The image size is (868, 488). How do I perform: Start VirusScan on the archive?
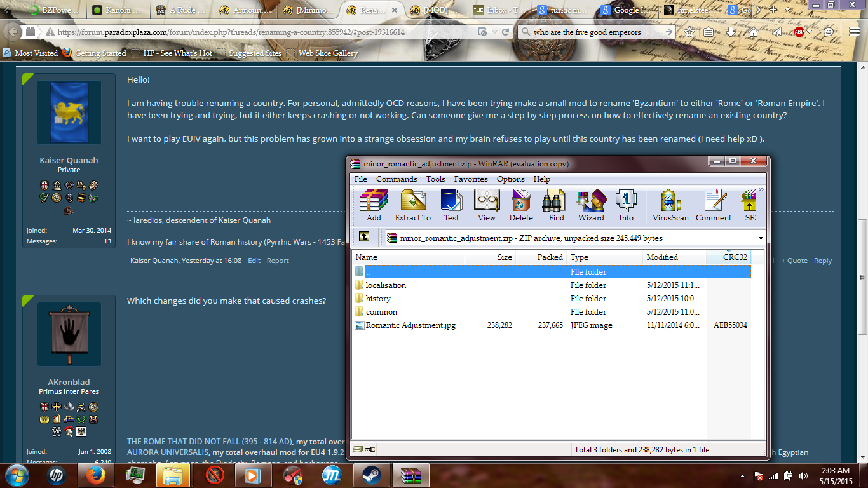point(670,206)
